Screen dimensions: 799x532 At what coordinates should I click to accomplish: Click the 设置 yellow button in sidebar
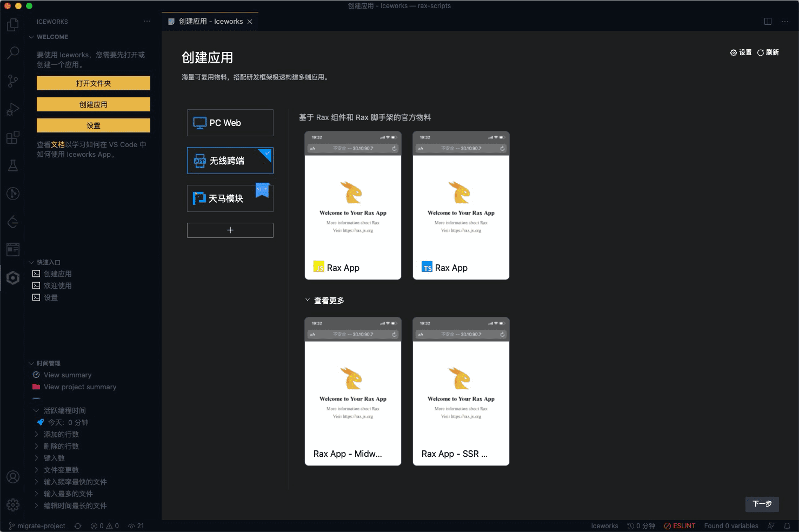click(x=94, y=125)
